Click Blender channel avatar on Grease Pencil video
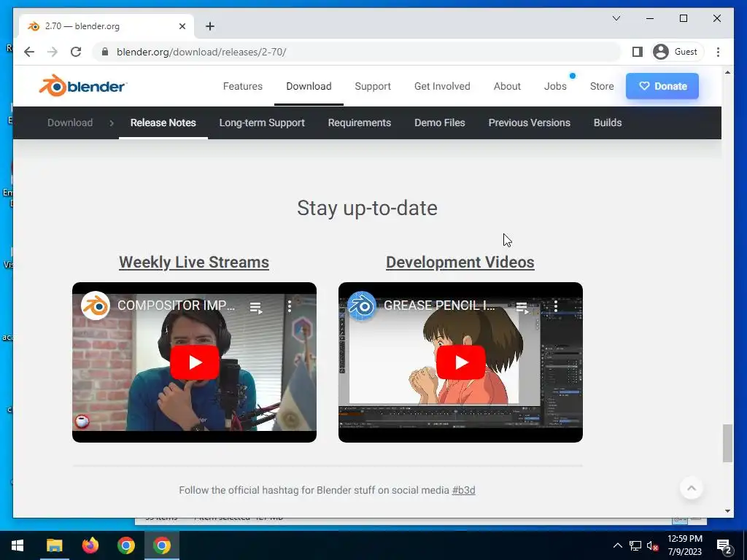 (362, 306)
